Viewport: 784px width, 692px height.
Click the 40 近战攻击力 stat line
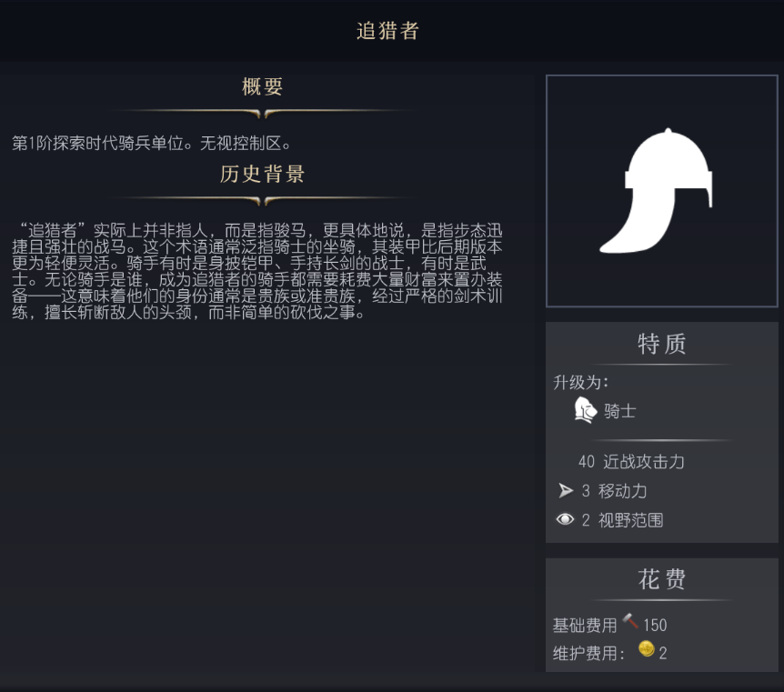(631, 462)
